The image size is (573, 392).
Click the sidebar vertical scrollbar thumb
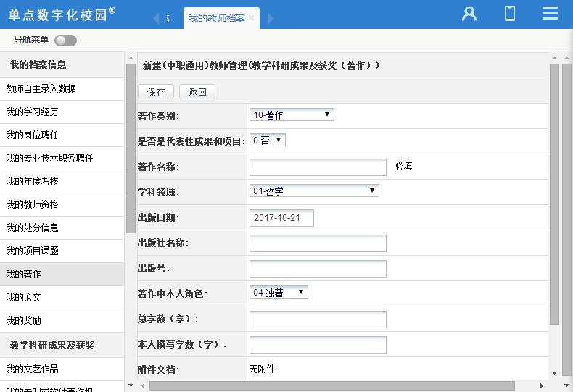131,149
